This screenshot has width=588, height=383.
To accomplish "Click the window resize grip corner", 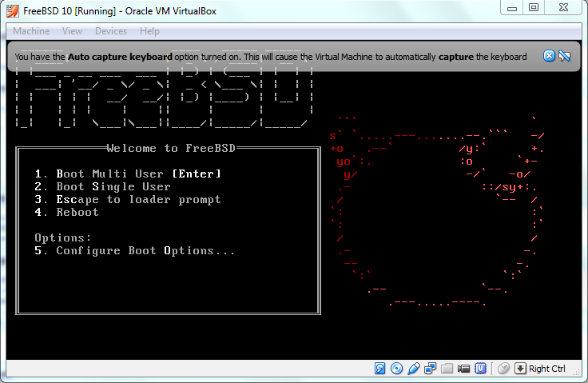I will pos(577,372).
